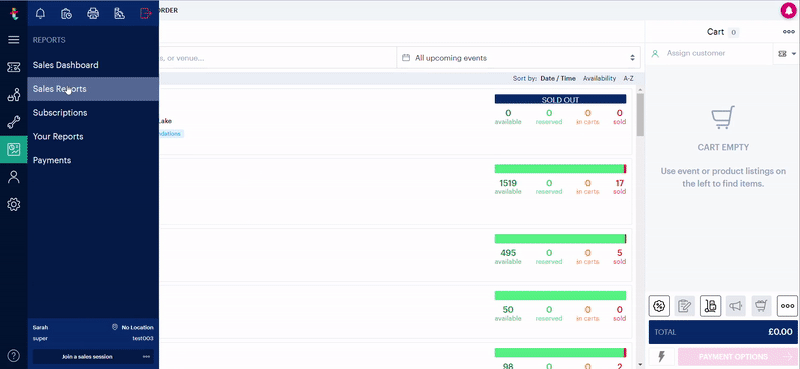Open the ticket sales sidebar icon

click(x=14, y=67)
